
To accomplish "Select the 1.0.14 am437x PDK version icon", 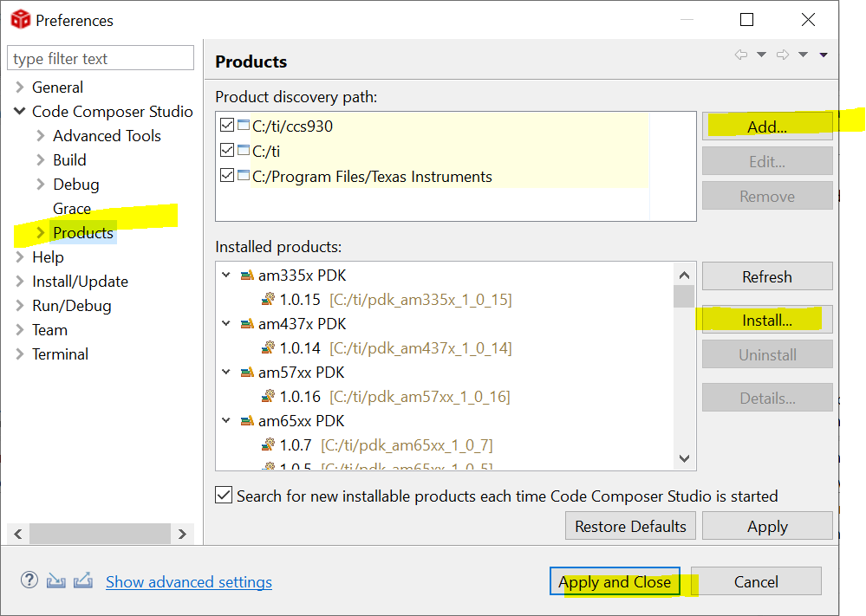I will 268,348.
